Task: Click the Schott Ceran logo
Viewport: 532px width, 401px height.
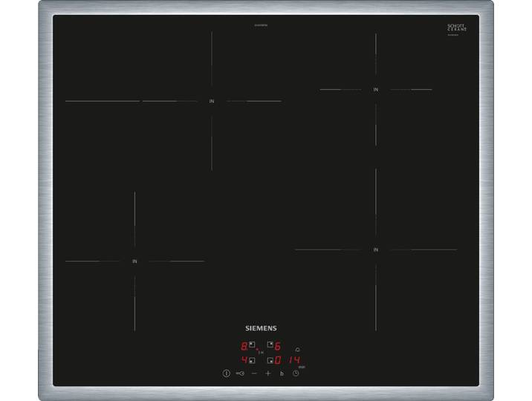Action: (457, 27)
